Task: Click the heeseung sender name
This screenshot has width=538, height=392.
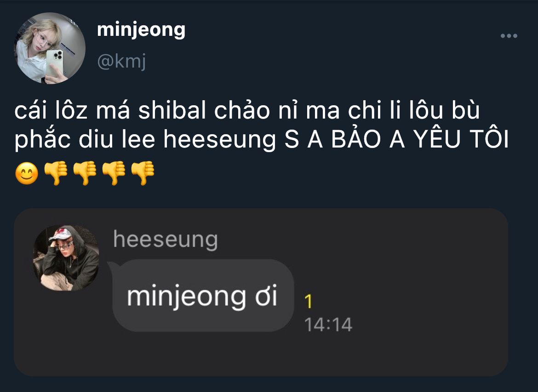Action: 166,240
